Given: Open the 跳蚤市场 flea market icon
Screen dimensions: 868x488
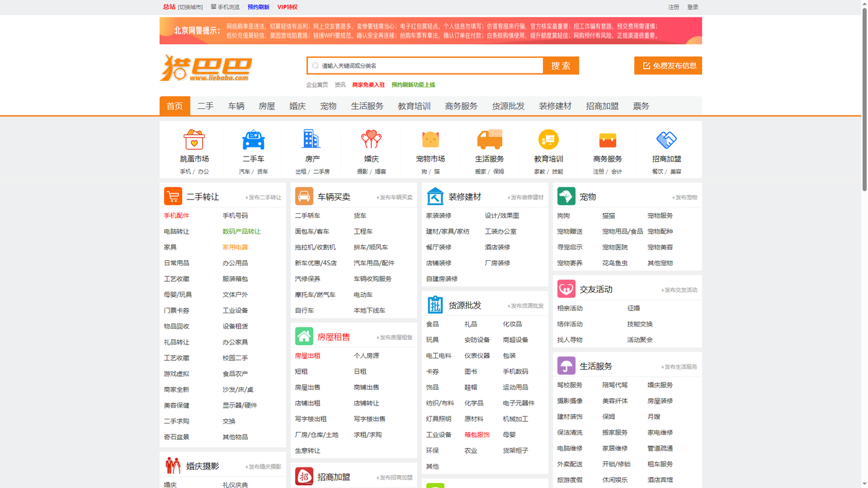Looking at the screenshot, I should (x=194, y=140).
